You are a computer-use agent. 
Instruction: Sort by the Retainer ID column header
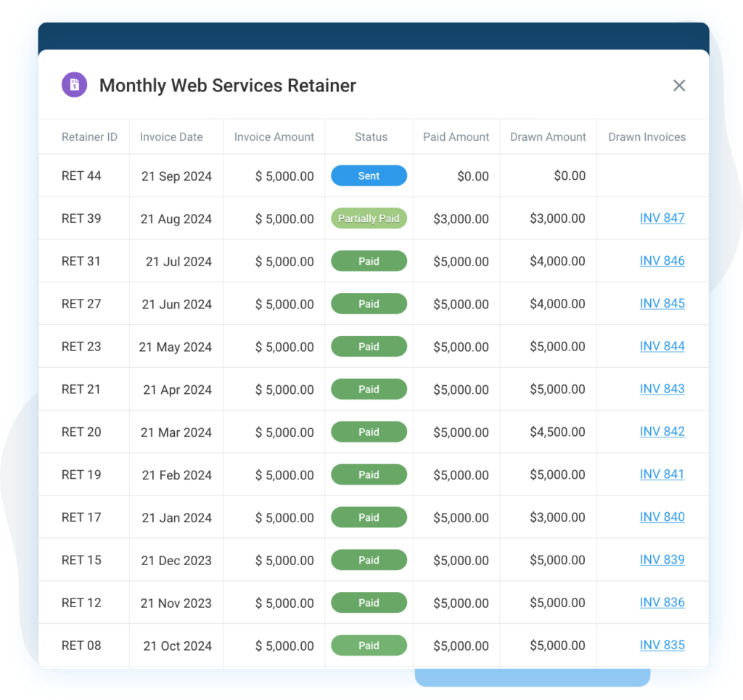89,136
